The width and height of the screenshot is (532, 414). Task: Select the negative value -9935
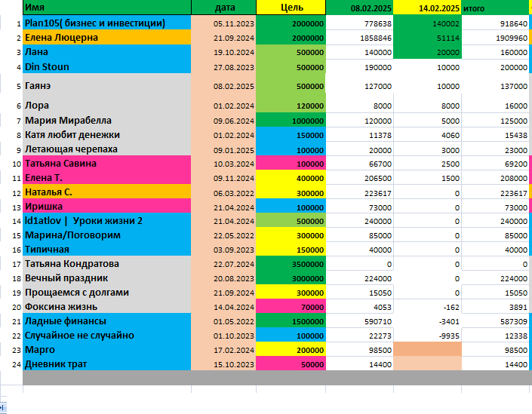[428, 336]
